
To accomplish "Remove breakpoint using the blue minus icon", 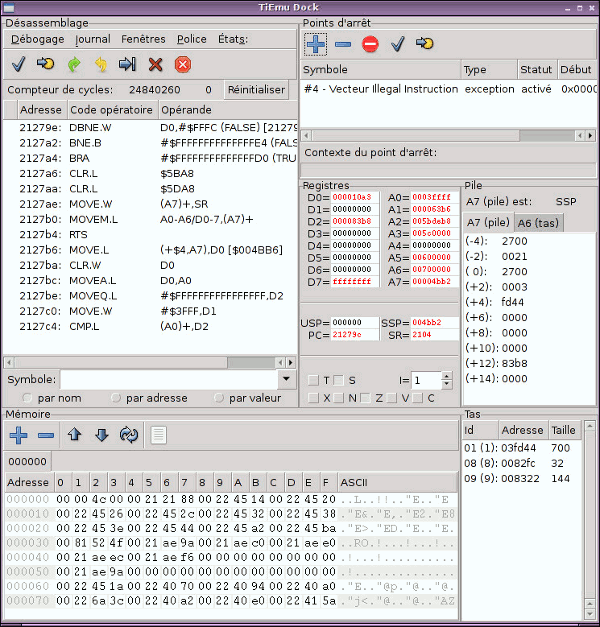I will point(343,44).
